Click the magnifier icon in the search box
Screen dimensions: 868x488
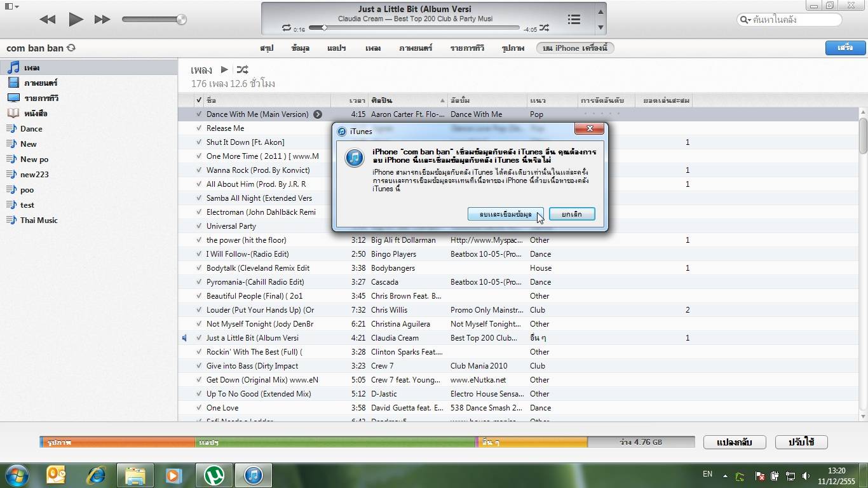[745, 20]
